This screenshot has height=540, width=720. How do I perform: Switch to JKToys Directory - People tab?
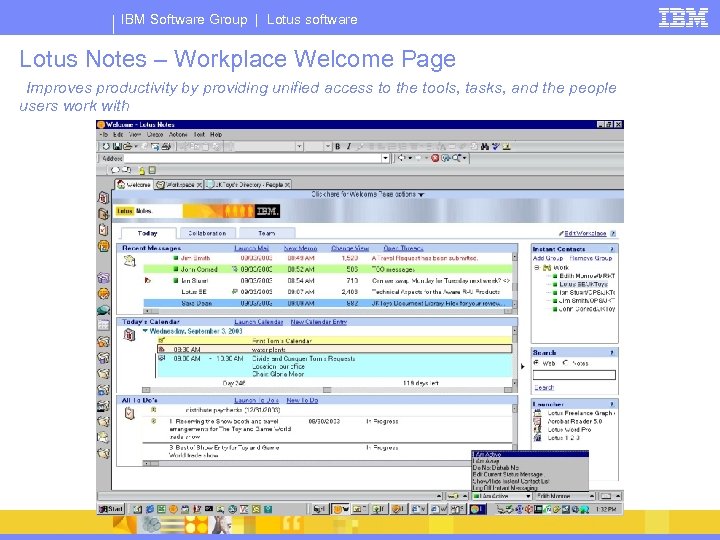pos(248,185)
